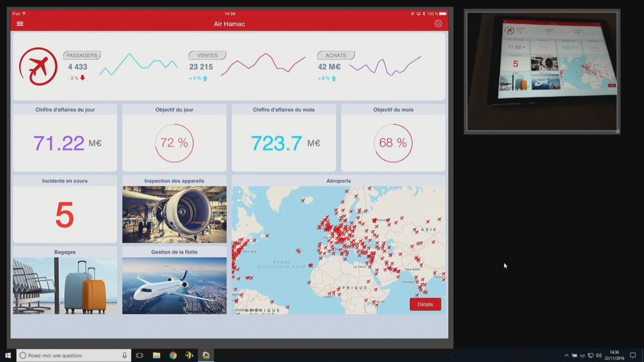Open File Explorer from the taskbar
This screenshot has height=362, width=644.
(156, 355)
